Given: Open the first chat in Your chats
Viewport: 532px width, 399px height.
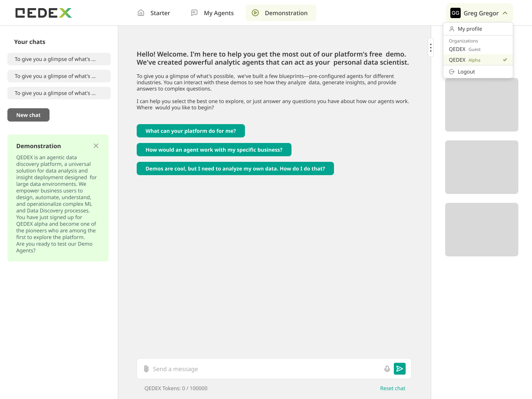Looking at the screenshot, I should tap(59, 59).
